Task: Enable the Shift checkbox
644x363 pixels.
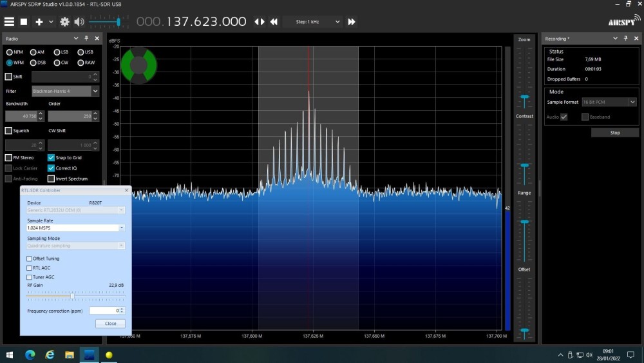Action: coord(8,77)
